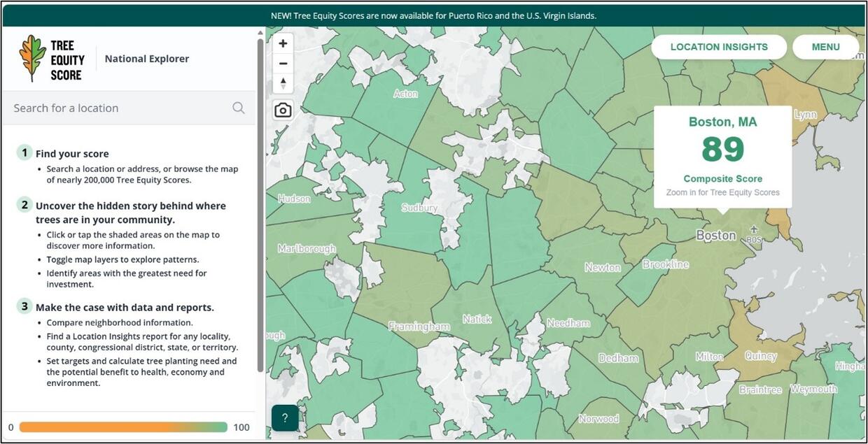Screen dimensions: 868x444
Task: Click the Find your score heading
Action: [72, 154]
